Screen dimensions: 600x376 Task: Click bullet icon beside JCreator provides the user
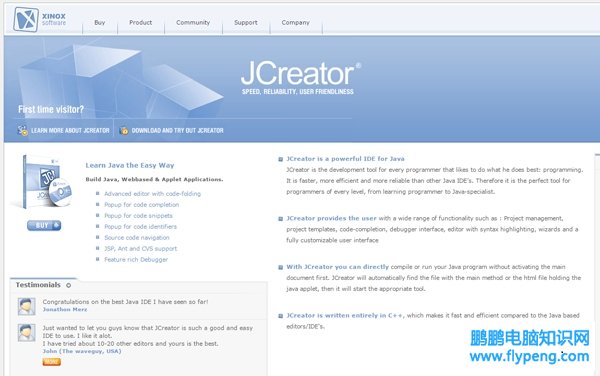pyautogui.click(x=280, y=219)
